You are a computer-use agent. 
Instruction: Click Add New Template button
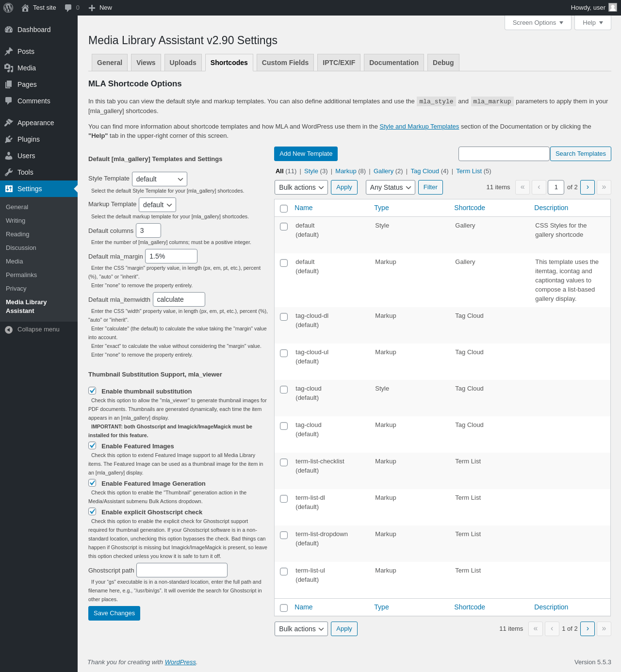[306, 154]
